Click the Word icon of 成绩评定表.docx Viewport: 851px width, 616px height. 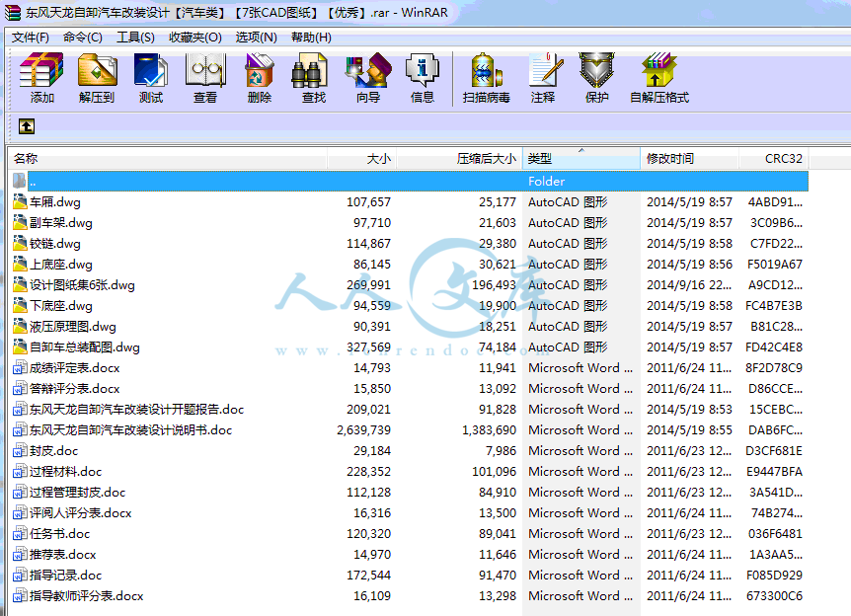pos(20,368)
